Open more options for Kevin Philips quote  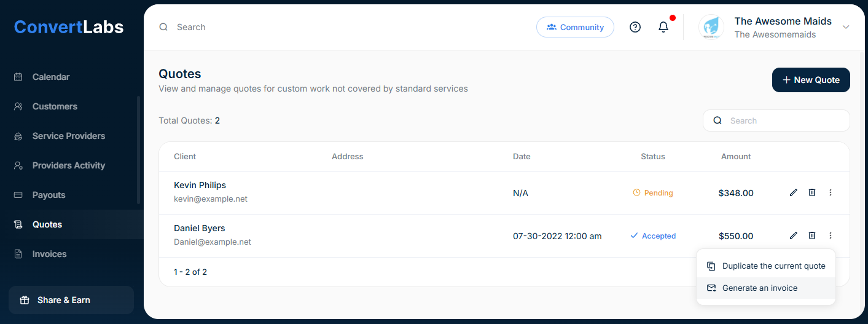[x=831, y=192]
